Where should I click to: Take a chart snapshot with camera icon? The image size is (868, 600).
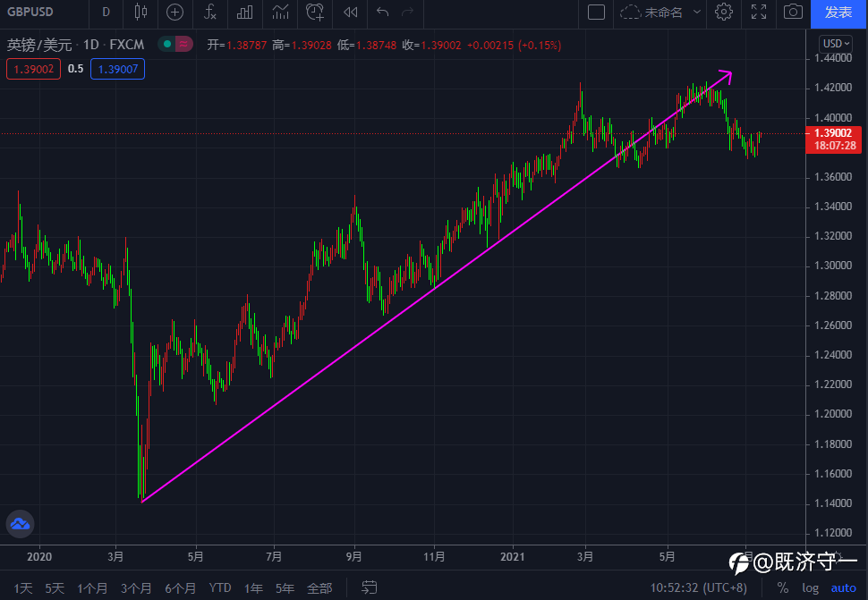click(793, 12)
